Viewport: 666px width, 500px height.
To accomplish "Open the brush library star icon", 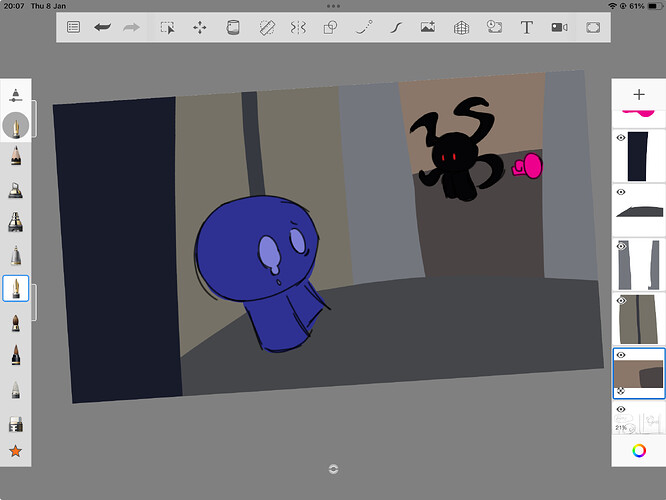I will pos(16,452).
